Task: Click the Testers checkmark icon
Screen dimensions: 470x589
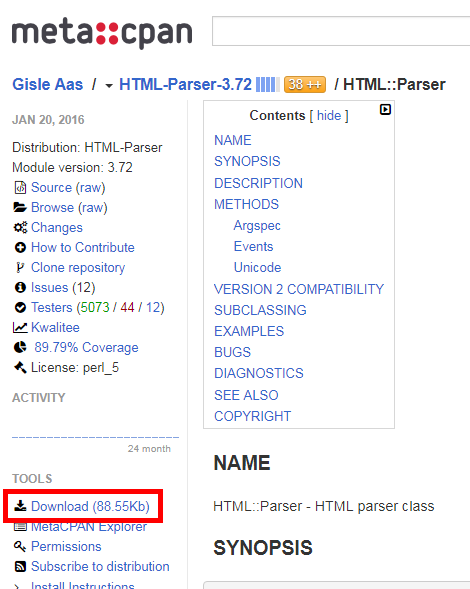Action: [20, 307]
